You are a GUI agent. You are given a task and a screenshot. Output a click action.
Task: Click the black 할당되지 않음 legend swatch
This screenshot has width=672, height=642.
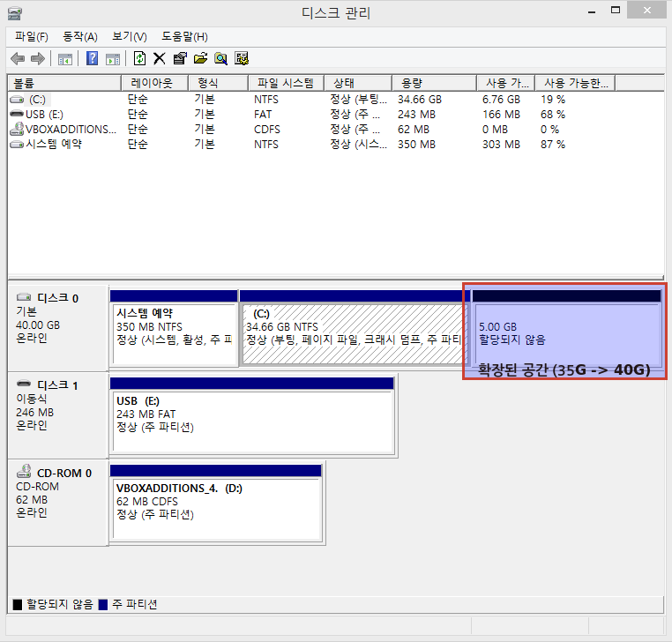pos(18,605)
